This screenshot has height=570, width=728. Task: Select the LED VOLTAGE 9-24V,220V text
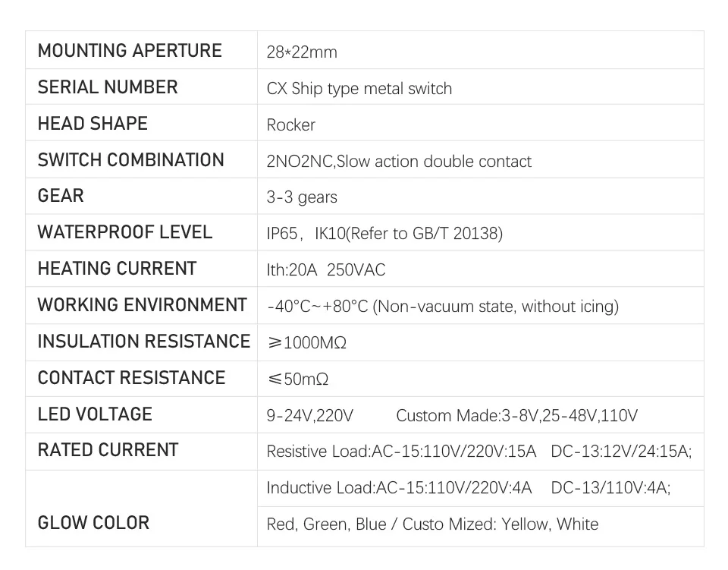click(310, 415)
